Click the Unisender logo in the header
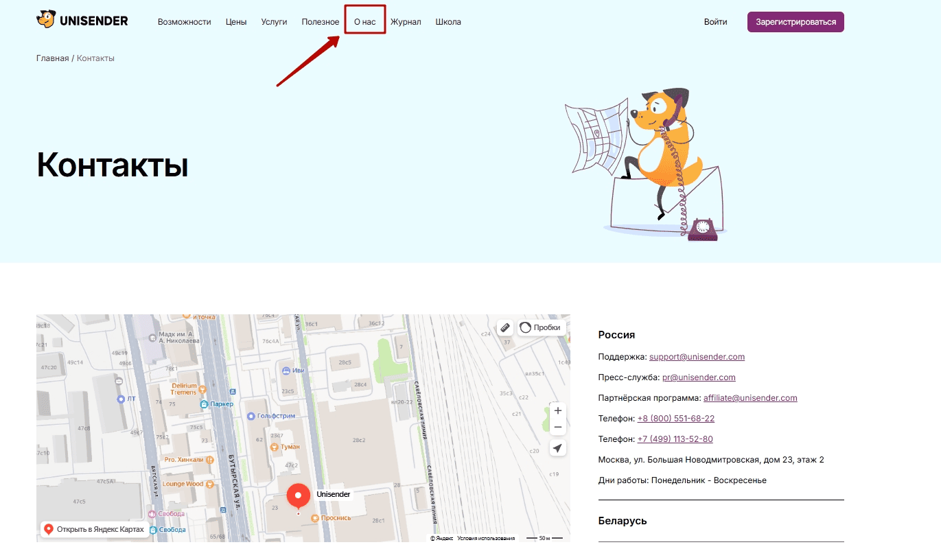Screen dimensions: 941x560 pos(82,21)
